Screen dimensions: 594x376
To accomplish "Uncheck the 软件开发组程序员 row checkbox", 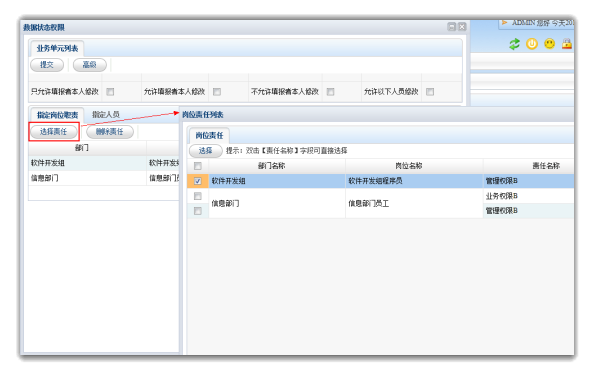I will point(198,181).
